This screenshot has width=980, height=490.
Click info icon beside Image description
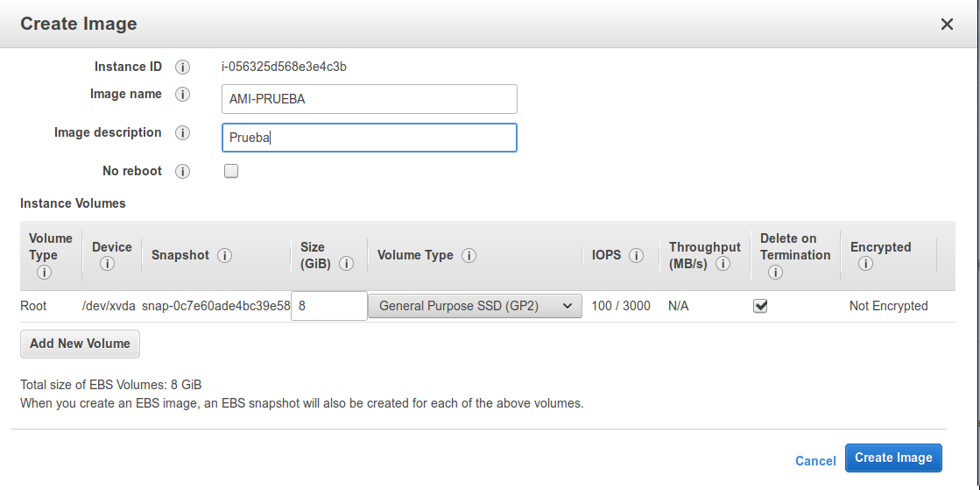click(x=182, y=133)
